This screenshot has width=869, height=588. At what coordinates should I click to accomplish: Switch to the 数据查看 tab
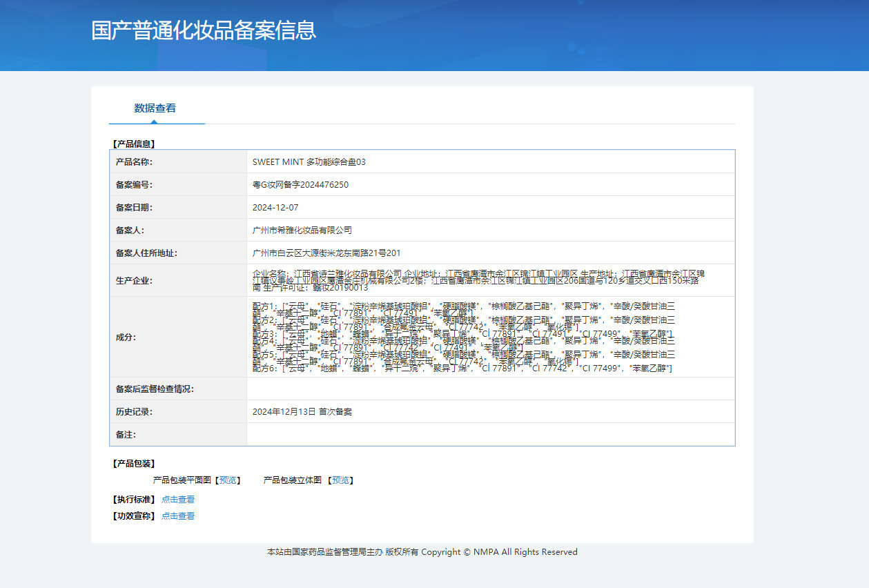[x=155, y=108]
